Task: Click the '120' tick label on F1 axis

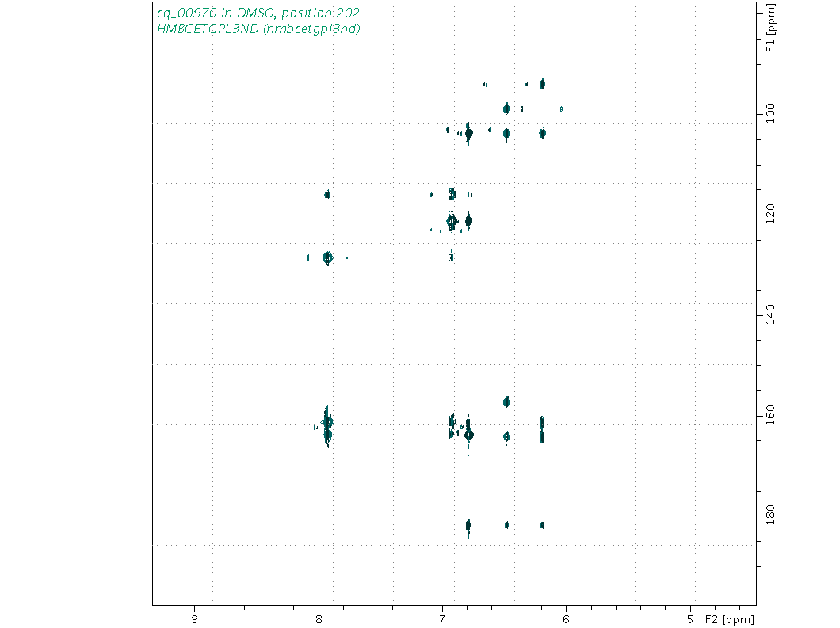Action: [x=770, y=214]
